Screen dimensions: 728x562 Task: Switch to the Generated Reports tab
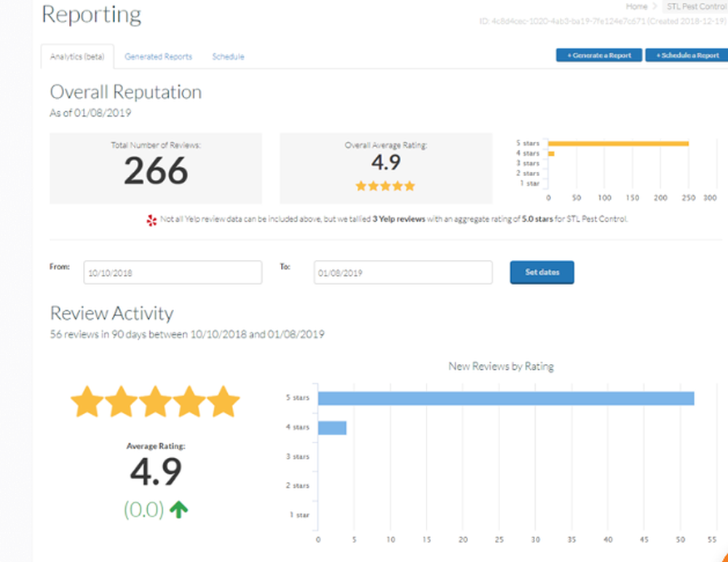158,57
